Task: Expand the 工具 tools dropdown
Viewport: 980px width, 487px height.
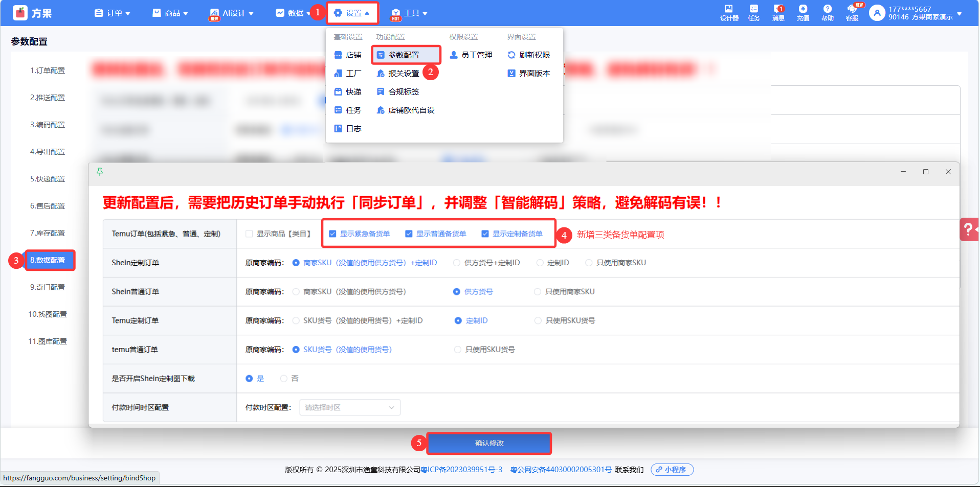Action: click(x=410, y=13)
